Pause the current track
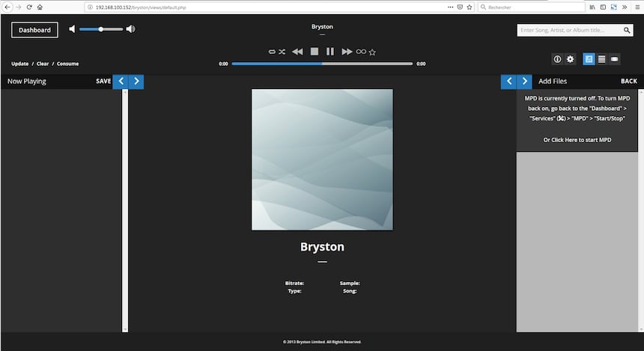 coord(329,52)
